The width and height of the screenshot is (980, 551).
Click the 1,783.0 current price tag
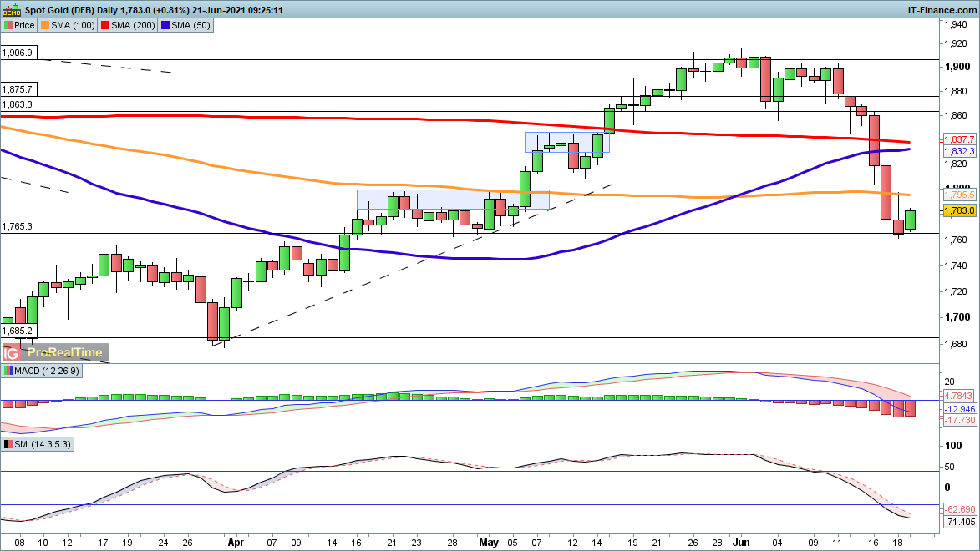[x=957, y=211]
